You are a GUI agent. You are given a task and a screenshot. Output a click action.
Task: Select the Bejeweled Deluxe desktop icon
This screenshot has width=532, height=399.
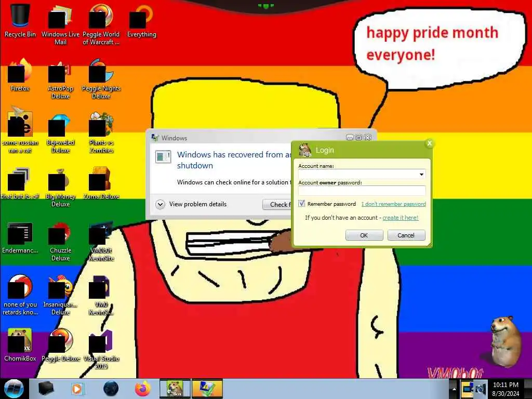coord(60,132)
